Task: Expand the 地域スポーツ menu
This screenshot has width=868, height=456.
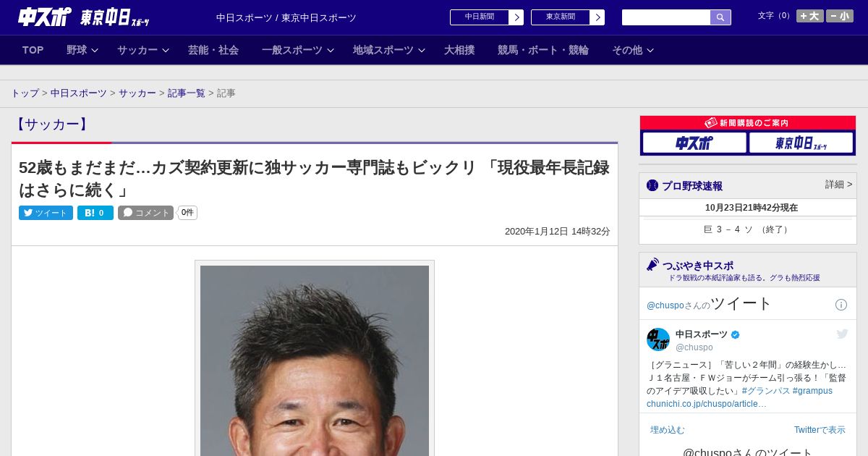Action: coord(389,50)
